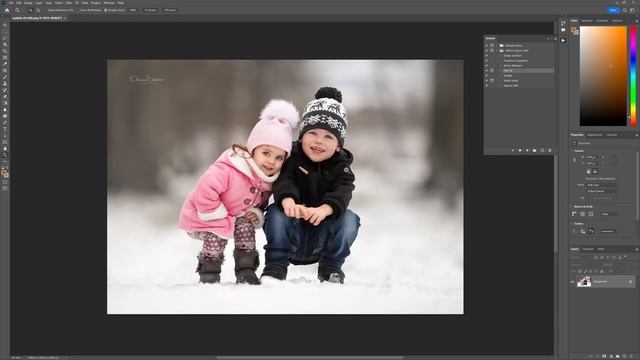Click the Delete layer trash icon in Layers panel

[631, 356]
